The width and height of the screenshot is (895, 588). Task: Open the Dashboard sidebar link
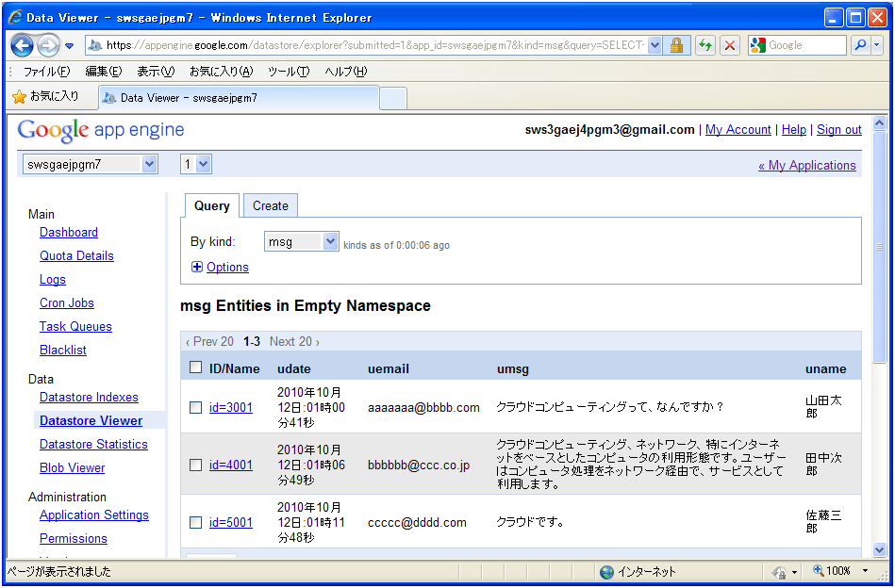coord(69,233)
